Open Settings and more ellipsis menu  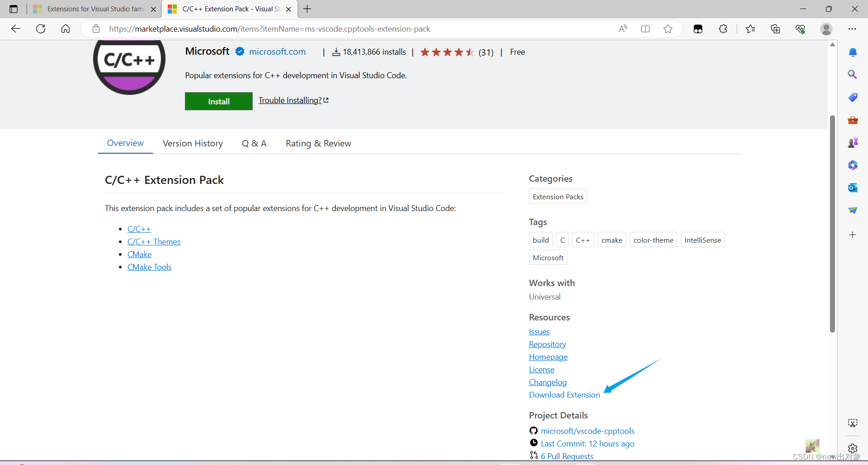click(852, 29)
